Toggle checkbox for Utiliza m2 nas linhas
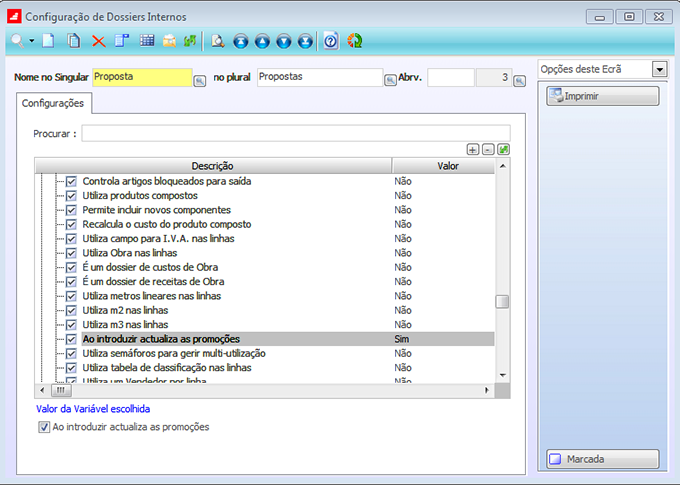Viewport: 680px width, 485px height. [71, 310]
